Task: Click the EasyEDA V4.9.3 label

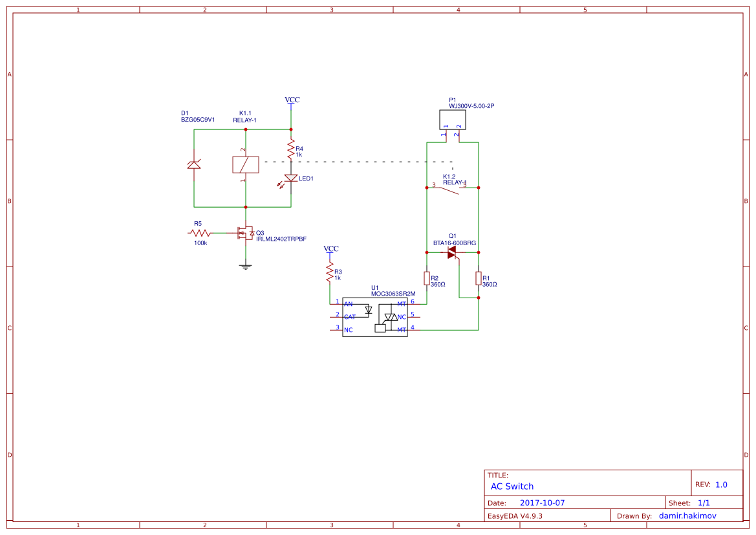Action: 515,516
